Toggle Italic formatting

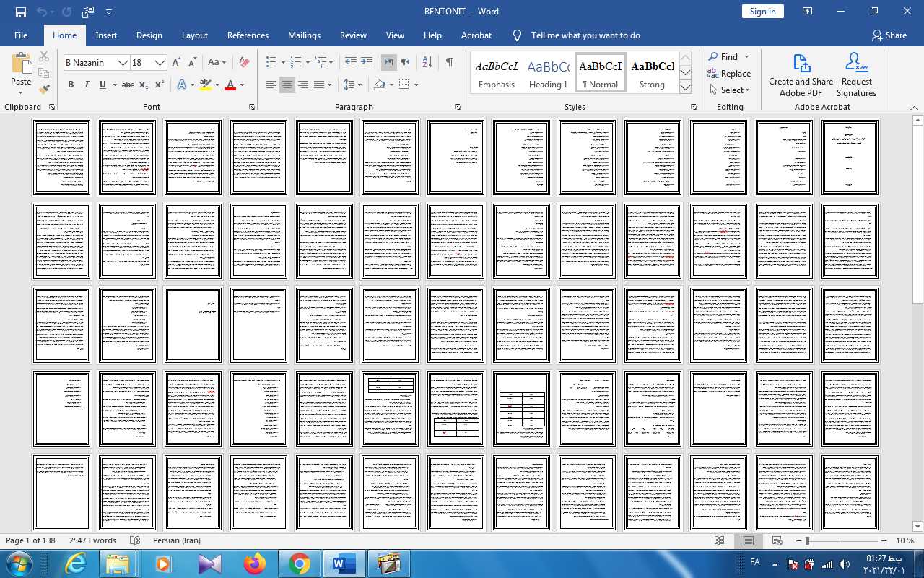point(87,85)
